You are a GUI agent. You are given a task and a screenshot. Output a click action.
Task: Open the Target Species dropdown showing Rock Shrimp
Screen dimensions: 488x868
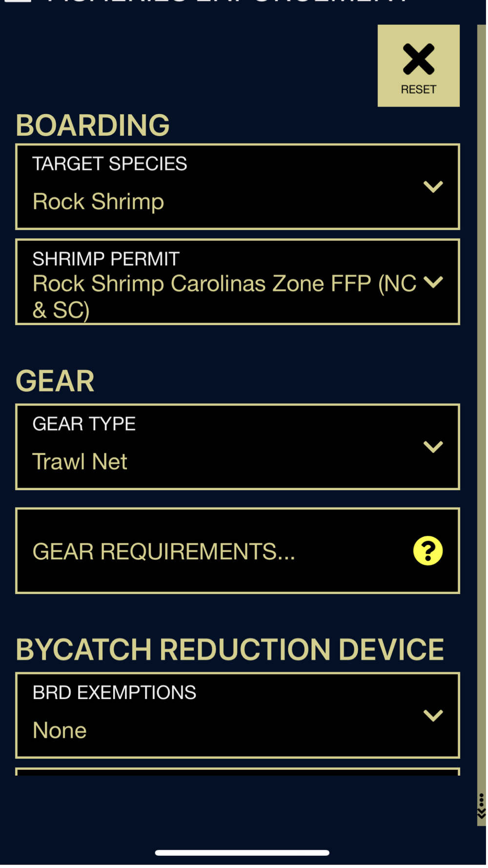pyautogui.click(x=238, y=187)
